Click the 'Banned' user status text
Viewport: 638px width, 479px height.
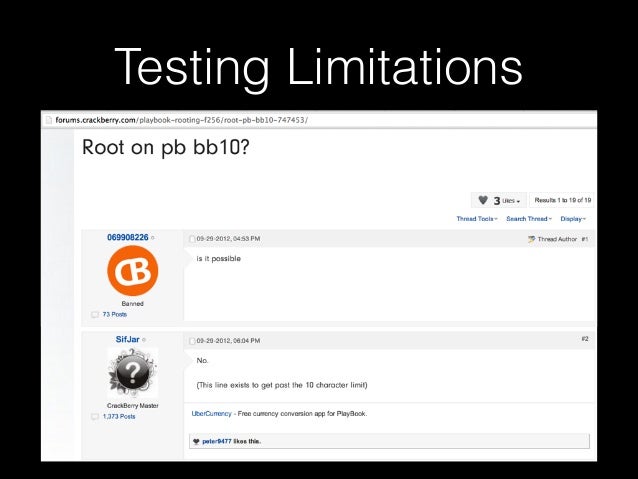pos(132,304)
